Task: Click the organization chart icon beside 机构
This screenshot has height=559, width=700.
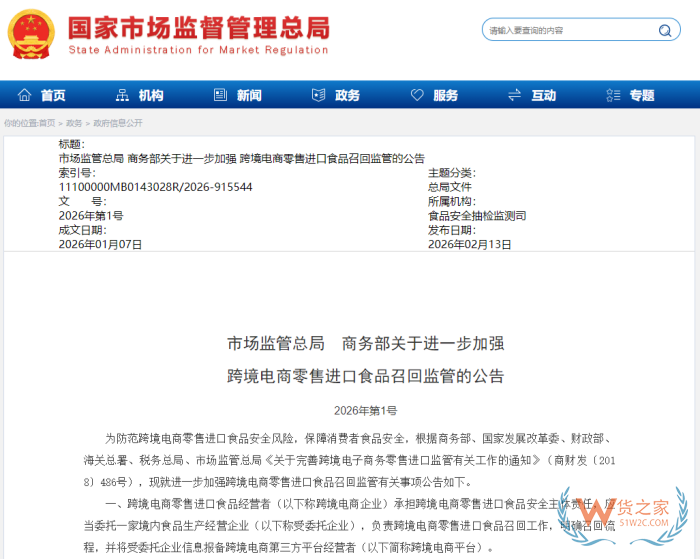Action: click(x=122, y=95)
